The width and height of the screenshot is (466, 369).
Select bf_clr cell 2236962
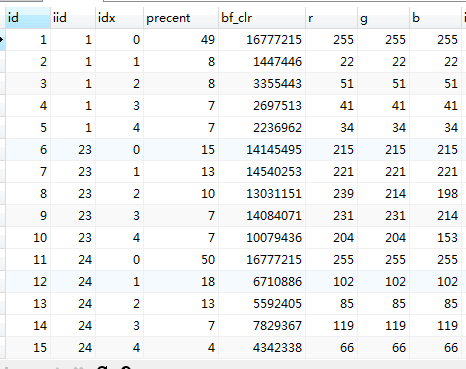click(262, 128)
